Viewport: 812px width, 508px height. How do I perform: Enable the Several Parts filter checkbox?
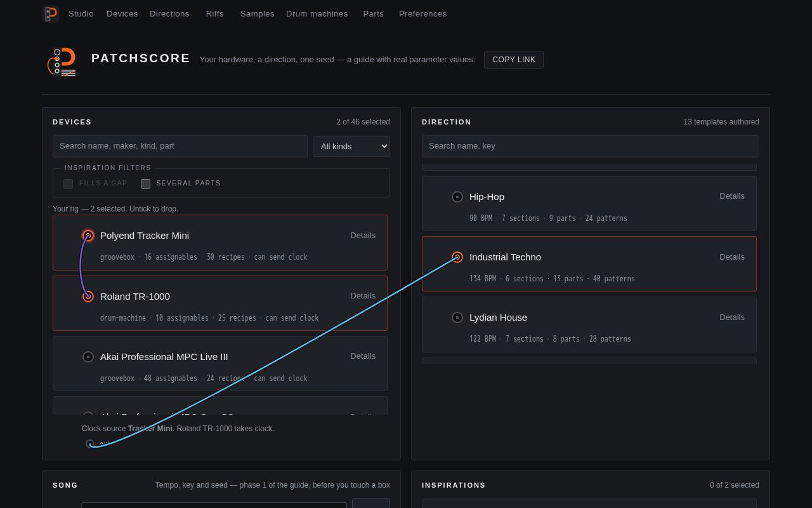pyautogui.click(x=145, y=184)
